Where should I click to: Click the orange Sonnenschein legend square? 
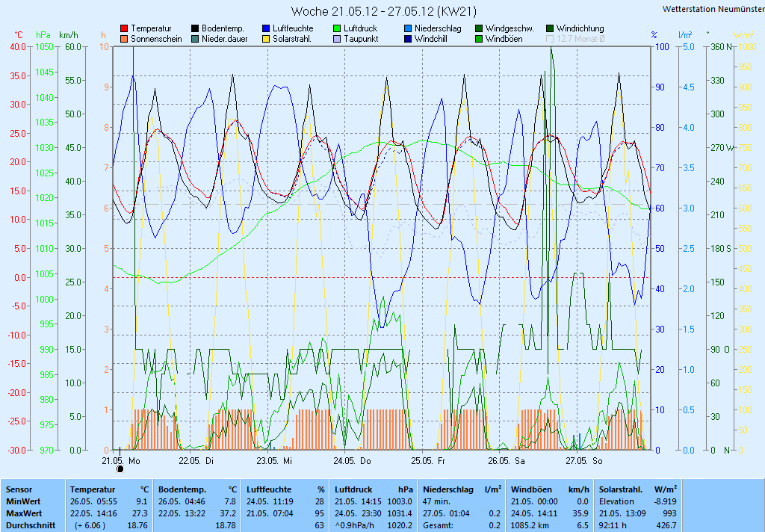[124, 39]
